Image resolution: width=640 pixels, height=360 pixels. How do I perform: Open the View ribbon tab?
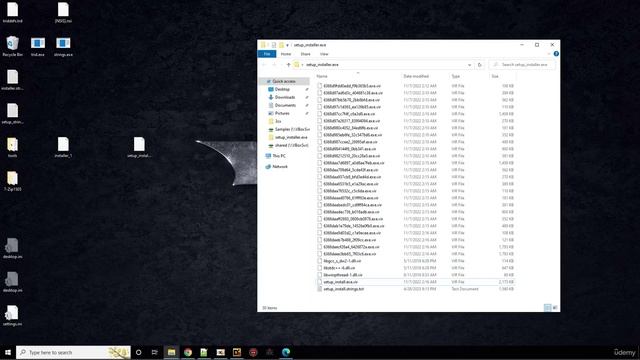point(324,54)
